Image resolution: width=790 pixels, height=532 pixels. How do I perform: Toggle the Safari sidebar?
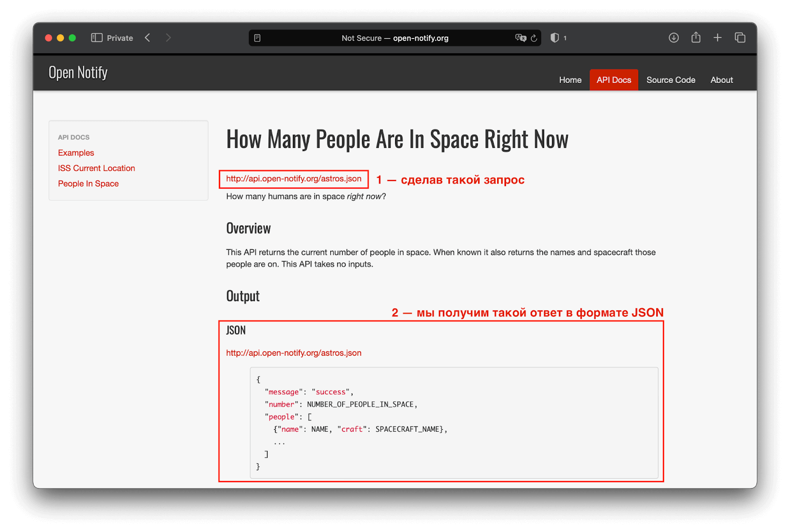pos(96,38)
